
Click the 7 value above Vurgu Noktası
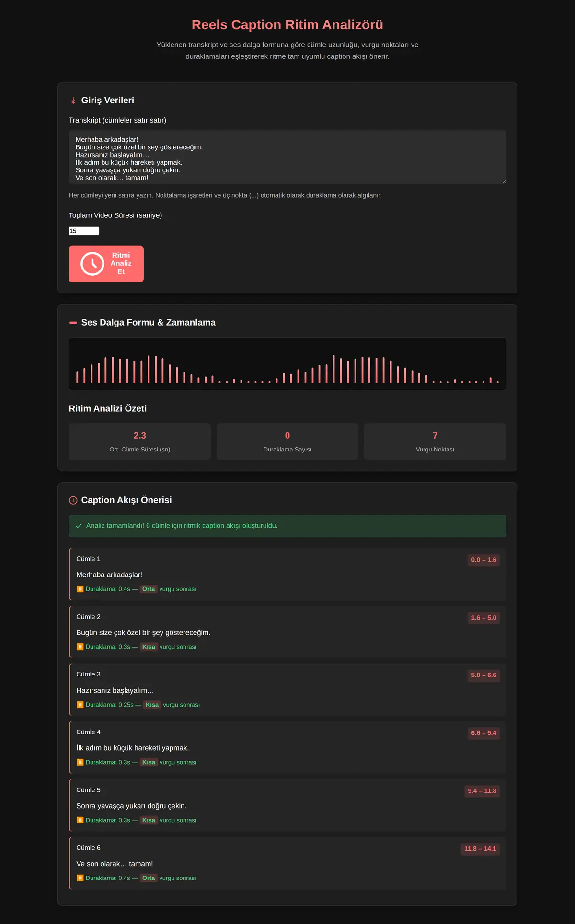[435, 436]
